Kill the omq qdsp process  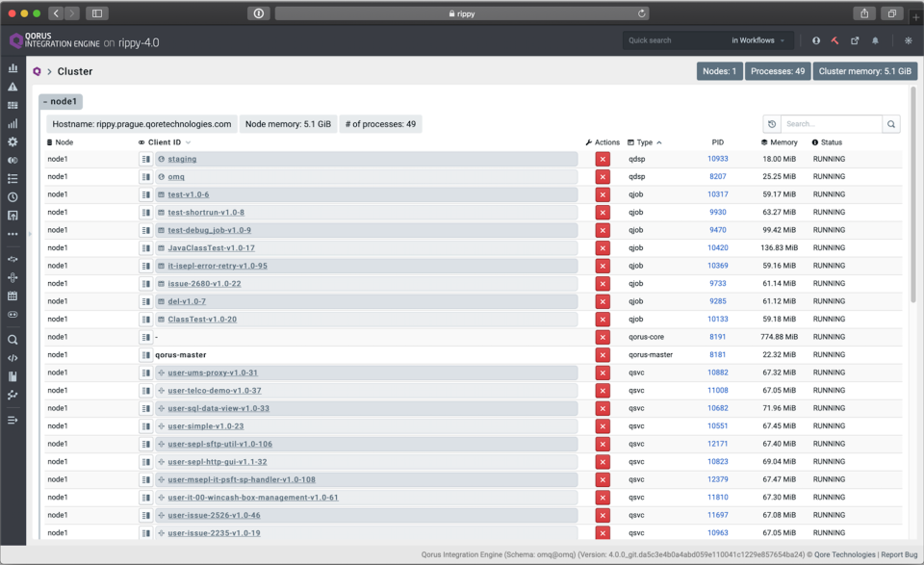[x=603, y=177]
